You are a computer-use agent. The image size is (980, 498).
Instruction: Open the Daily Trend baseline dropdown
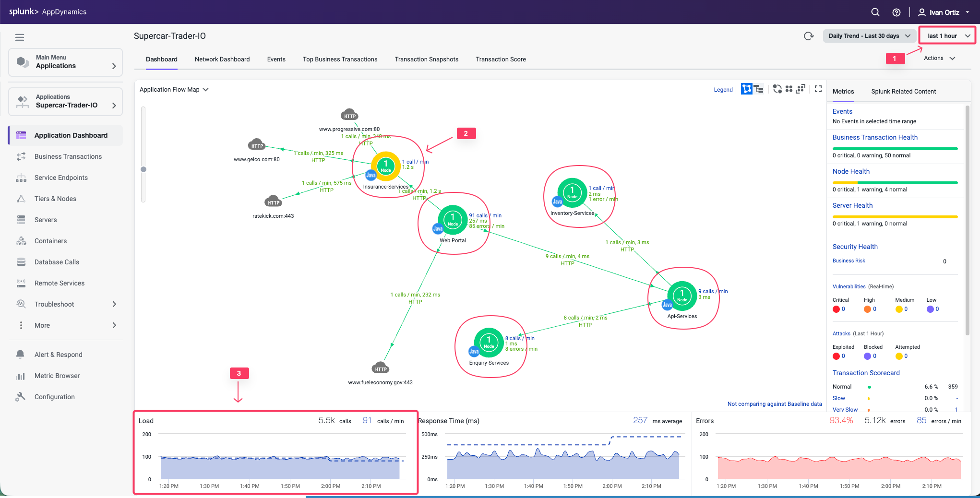pos(869,36)
